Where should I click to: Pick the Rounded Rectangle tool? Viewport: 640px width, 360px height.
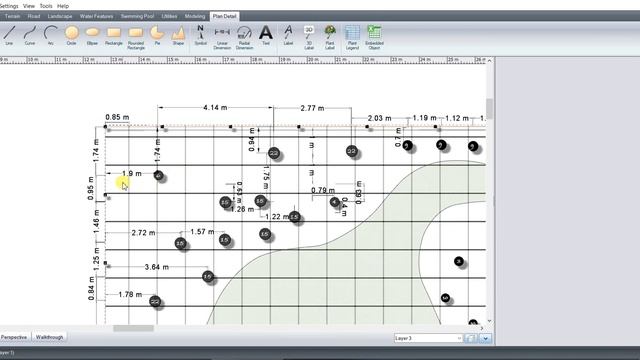coord(136,38)
